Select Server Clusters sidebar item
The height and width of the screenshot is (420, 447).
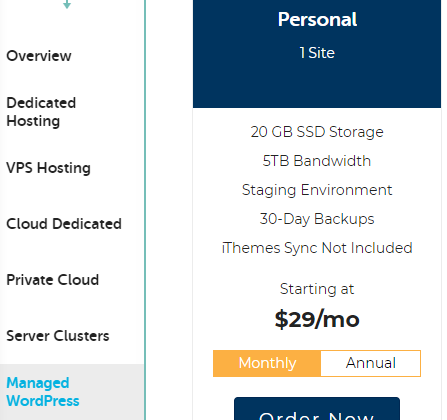[x=58, y=336]
